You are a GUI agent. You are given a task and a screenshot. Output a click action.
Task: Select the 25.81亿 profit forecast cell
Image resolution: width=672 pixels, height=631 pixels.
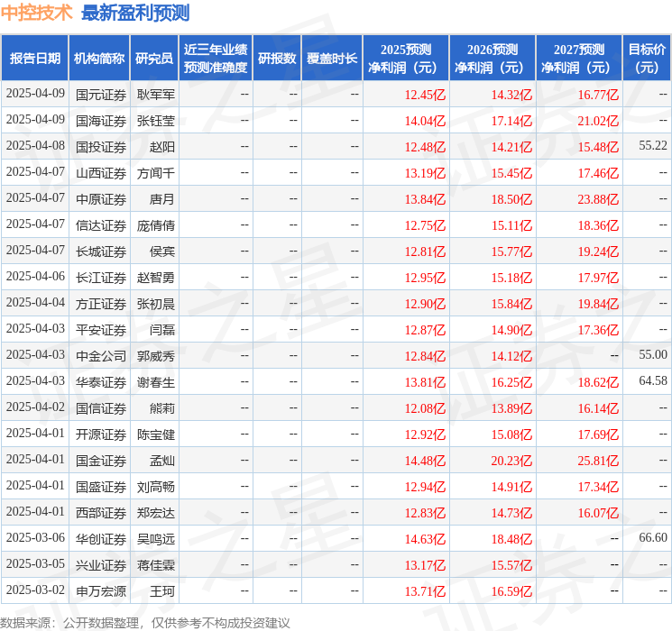pyautogui.click(x=597, y=461)
